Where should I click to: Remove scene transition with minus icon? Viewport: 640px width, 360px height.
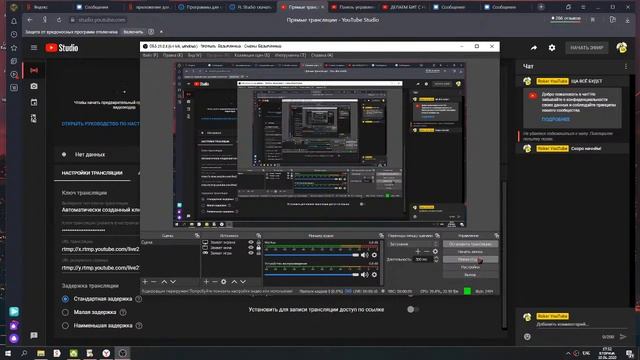point(427,251)
